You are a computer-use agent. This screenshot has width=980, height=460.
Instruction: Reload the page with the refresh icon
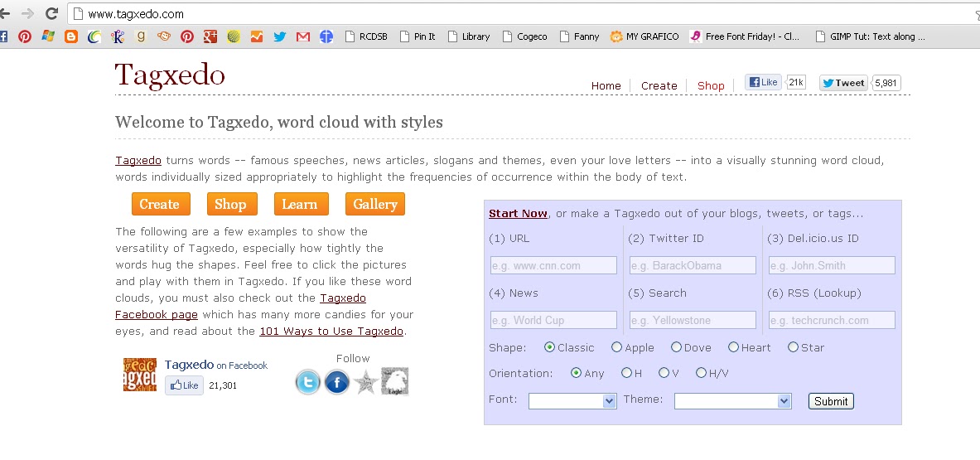click(51, 13)
